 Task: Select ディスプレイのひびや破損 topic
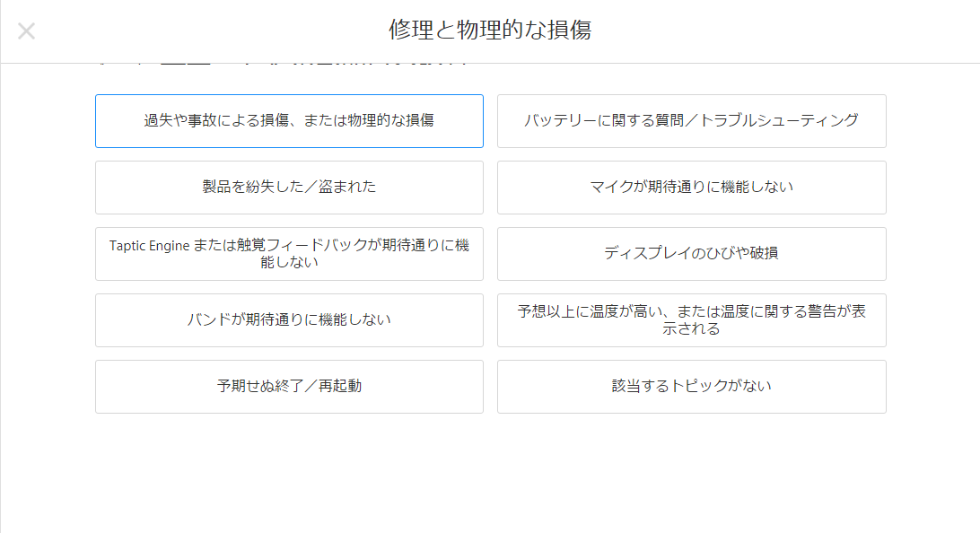[x=691, y=254]
